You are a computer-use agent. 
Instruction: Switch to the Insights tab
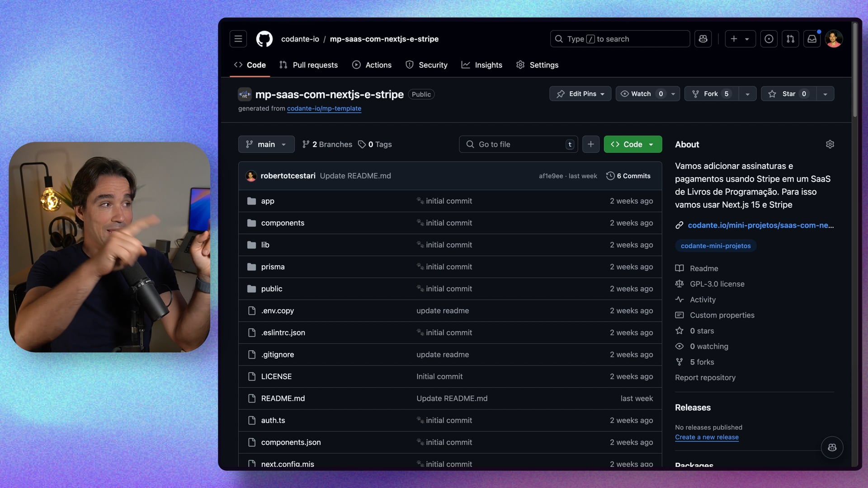pos(482,65)
